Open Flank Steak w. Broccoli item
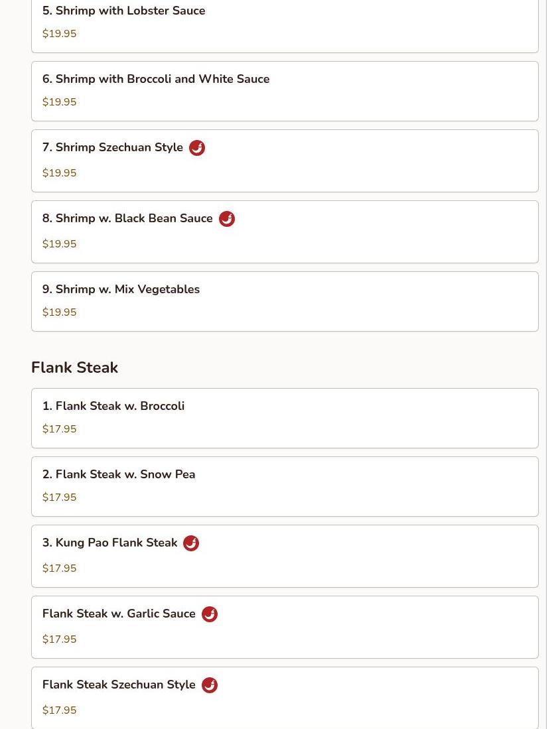The width and height of the screenshot is (560, 729). coord(285,418)
